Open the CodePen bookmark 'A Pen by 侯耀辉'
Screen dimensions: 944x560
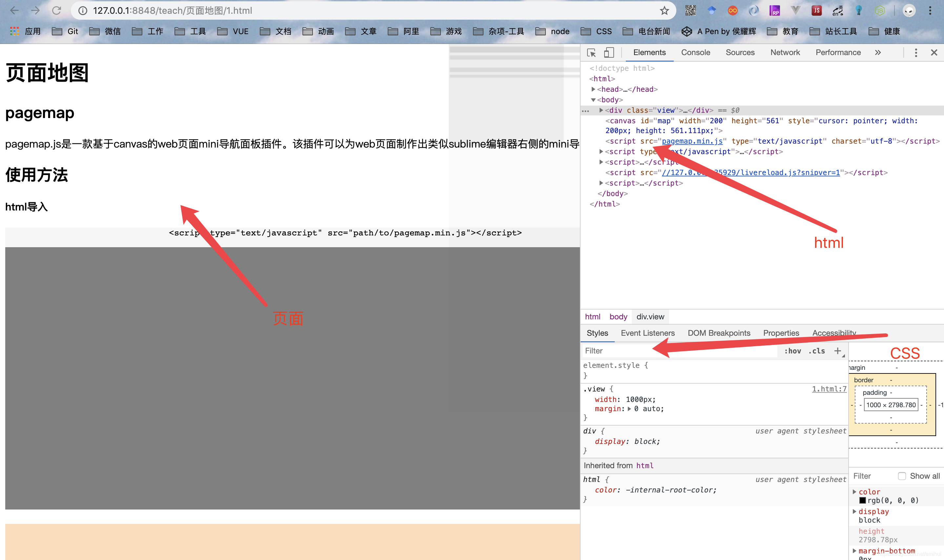(x=719, y=31)
